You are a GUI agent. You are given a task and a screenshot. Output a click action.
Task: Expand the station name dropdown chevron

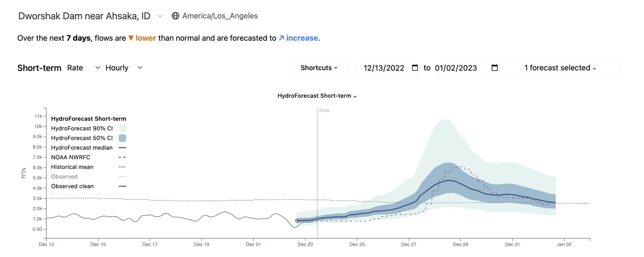point(160,16)
